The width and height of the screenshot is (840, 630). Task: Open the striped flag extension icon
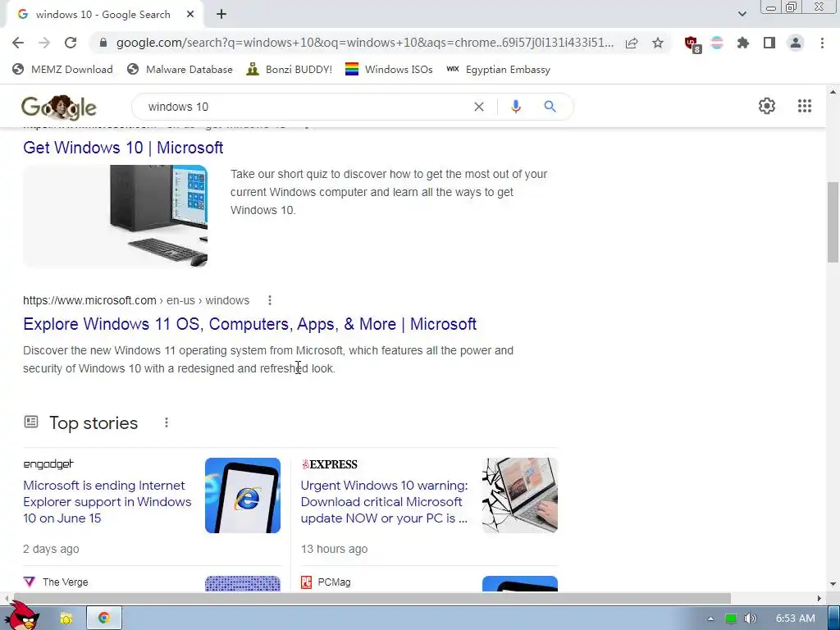tap(717, 43)
